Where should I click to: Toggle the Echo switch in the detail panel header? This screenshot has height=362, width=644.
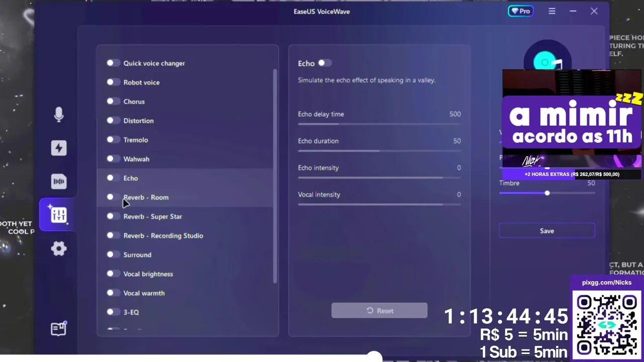point(325,63)
